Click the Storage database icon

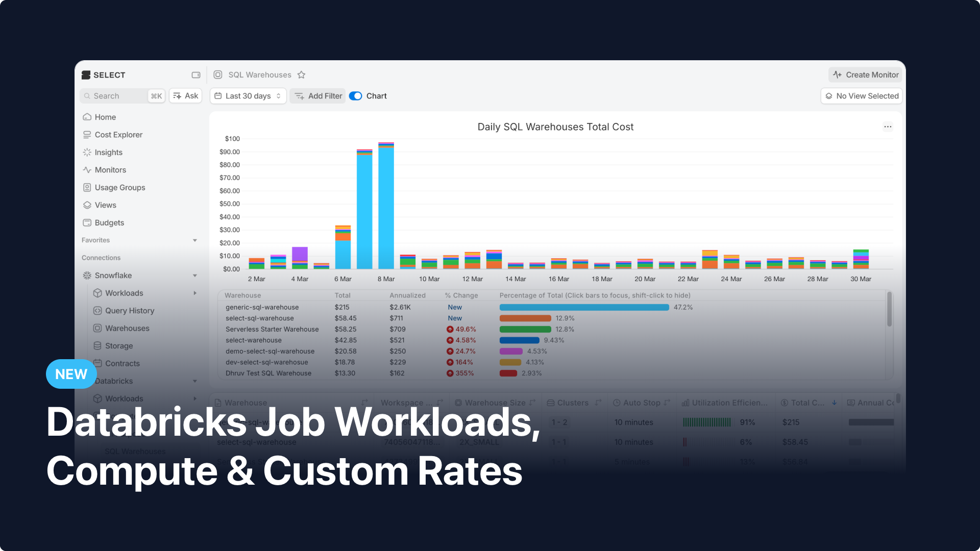pyautogui.click(x=97, y=346)
